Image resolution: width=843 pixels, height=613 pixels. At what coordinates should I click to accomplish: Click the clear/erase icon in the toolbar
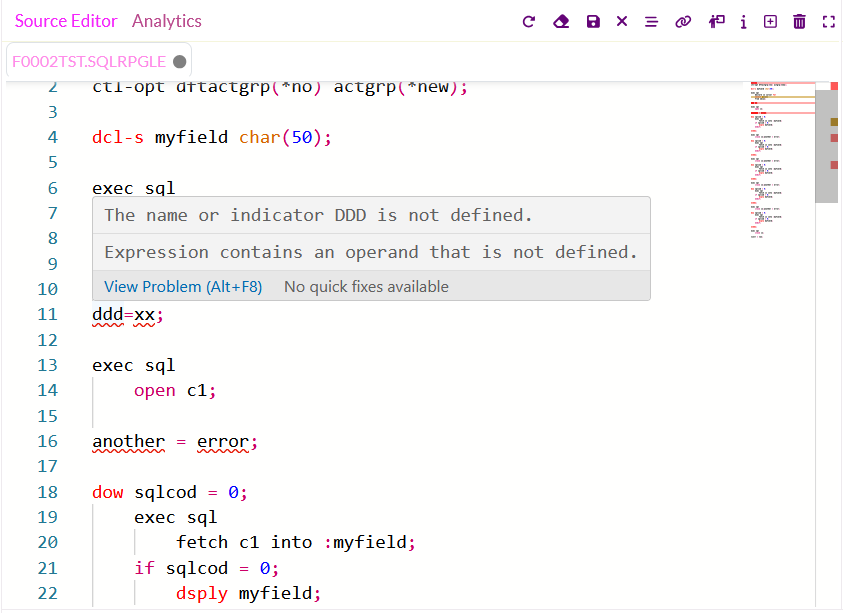click(x=561, y=20)
